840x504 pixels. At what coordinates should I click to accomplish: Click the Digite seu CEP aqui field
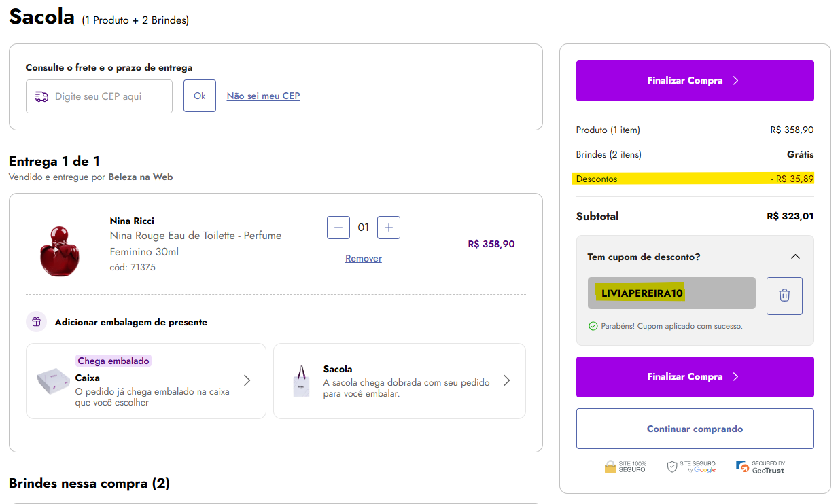coord(109,96)
